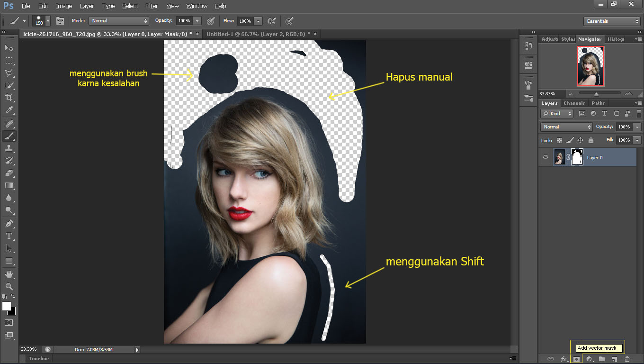
Task: Open the Brush Presets panel icon
Action: (529, 99)
